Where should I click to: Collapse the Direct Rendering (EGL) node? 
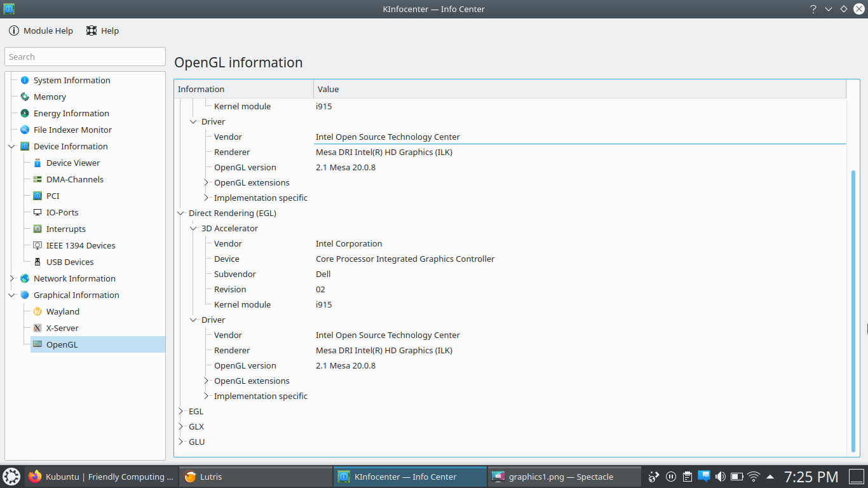[181, 213]
